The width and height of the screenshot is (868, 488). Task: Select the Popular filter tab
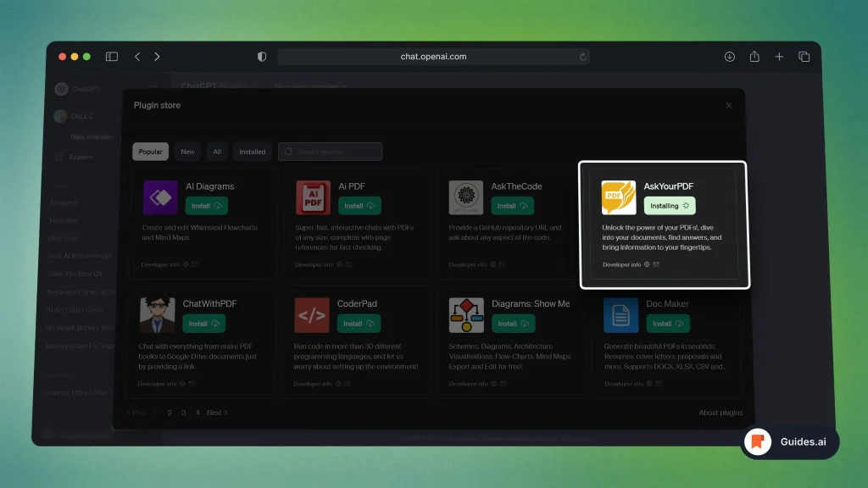151,152
